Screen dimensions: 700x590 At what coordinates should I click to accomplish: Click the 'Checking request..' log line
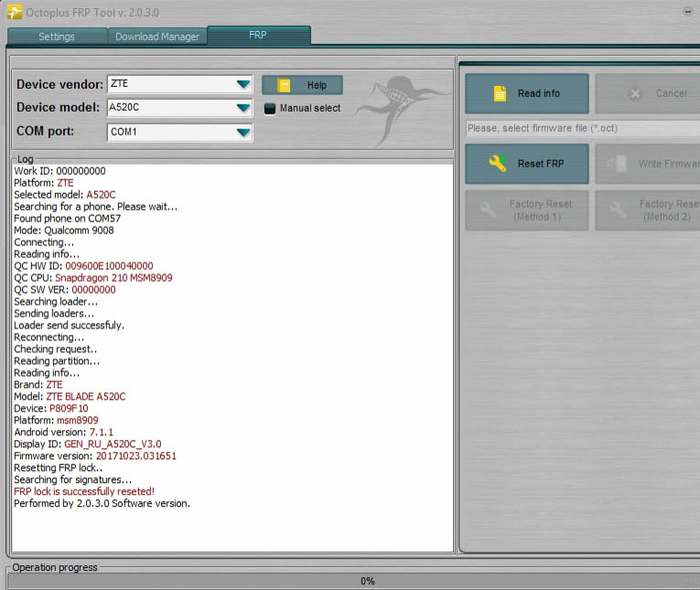pos(55,349)
